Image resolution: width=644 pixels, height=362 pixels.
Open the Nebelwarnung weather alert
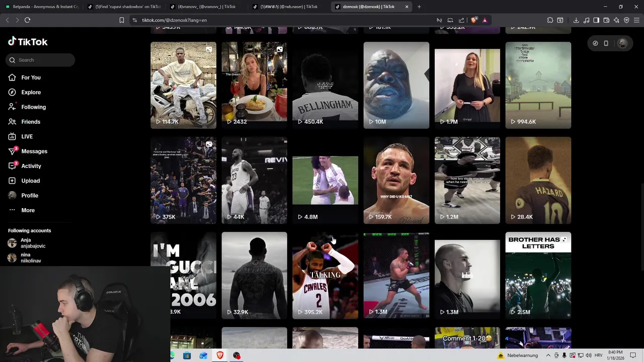tap(517, 355)
